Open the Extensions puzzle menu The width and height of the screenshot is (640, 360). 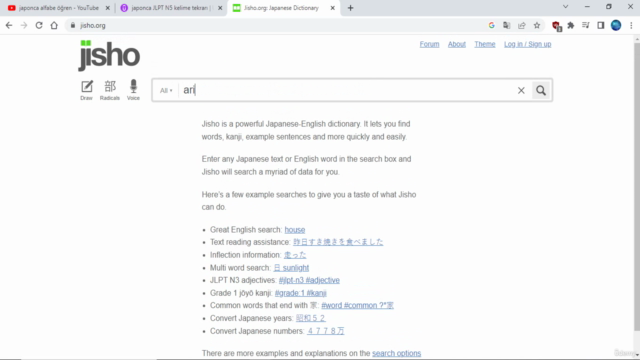(x=571, y=25)
